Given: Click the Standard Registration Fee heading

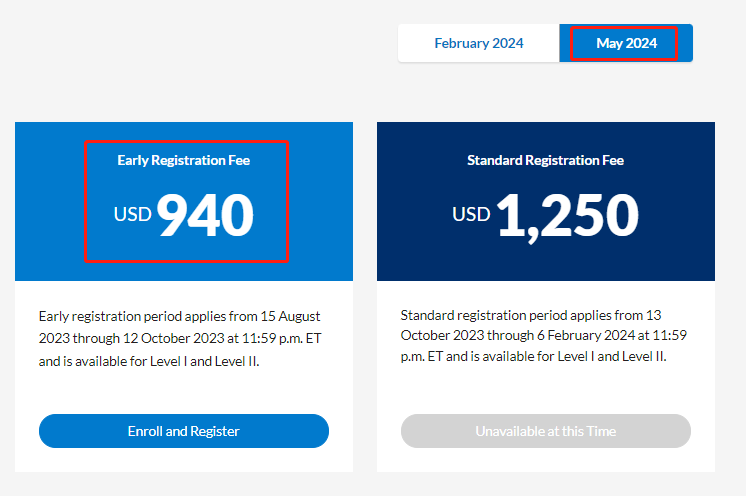Looking at the screenshot, I should click(545, 160).
